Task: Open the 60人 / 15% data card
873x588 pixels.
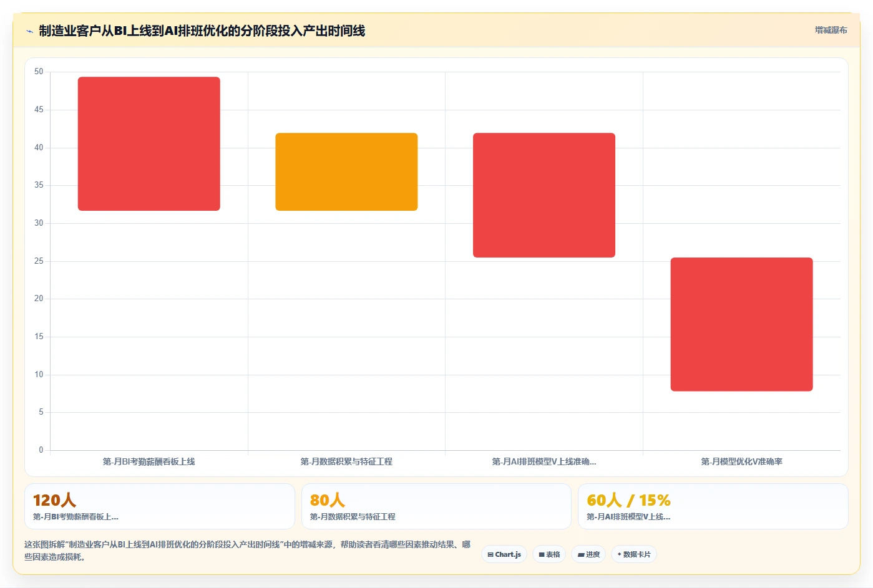Action: coord(713,506)
